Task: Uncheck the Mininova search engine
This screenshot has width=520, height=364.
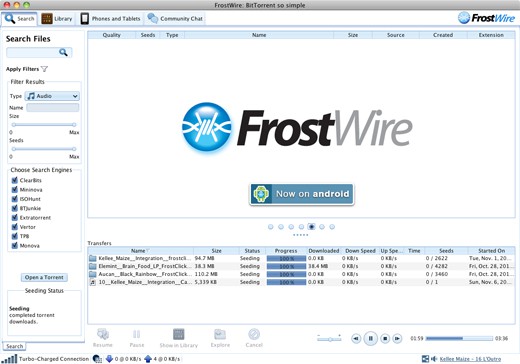Action: (x=14, y=190)
